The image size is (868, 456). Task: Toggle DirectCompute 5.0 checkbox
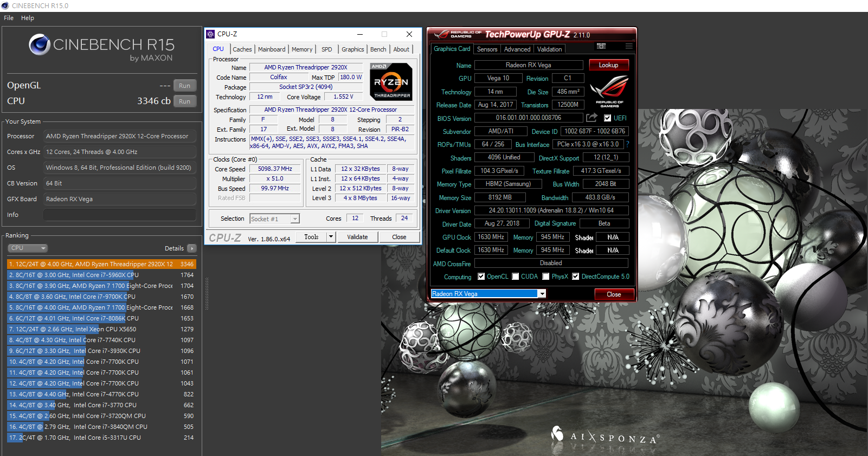(x=575, y=277)
